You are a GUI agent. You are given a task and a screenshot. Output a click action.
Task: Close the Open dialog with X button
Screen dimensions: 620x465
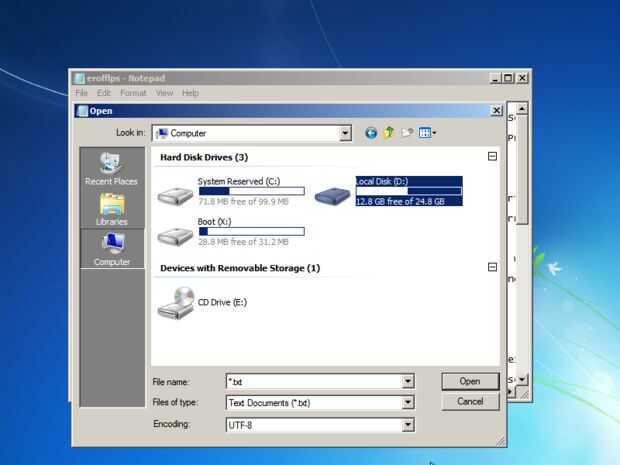[496, 111]
